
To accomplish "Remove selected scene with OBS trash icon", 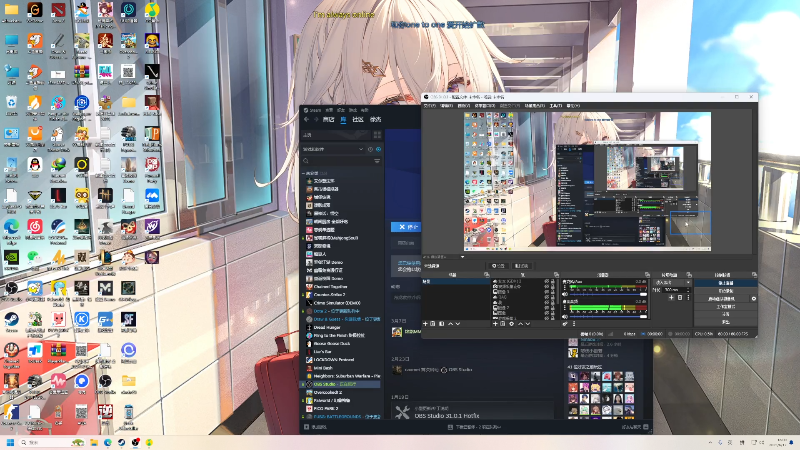I will pyautogui.click(x=433, y=323).
